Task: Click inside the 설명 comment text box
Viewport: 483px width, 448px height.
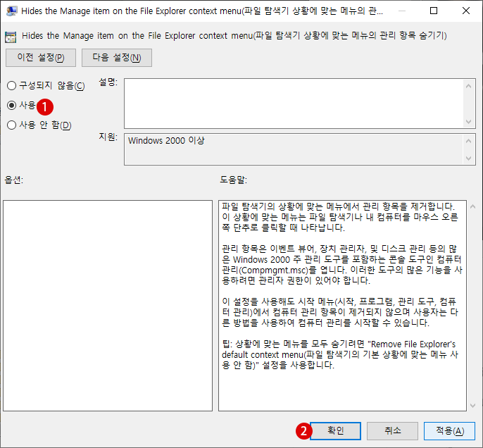Action: 294,104
